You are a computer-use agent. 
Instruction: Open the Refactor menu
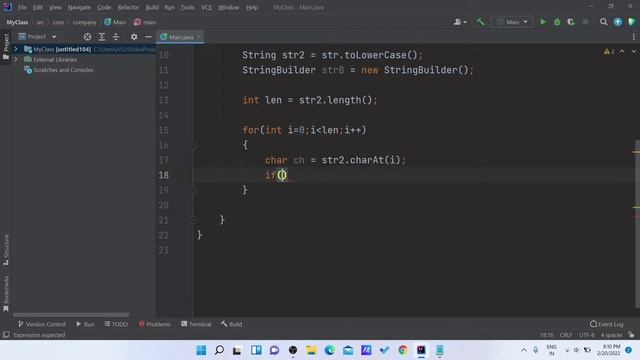pyautogui.click(x=128, y=7)
